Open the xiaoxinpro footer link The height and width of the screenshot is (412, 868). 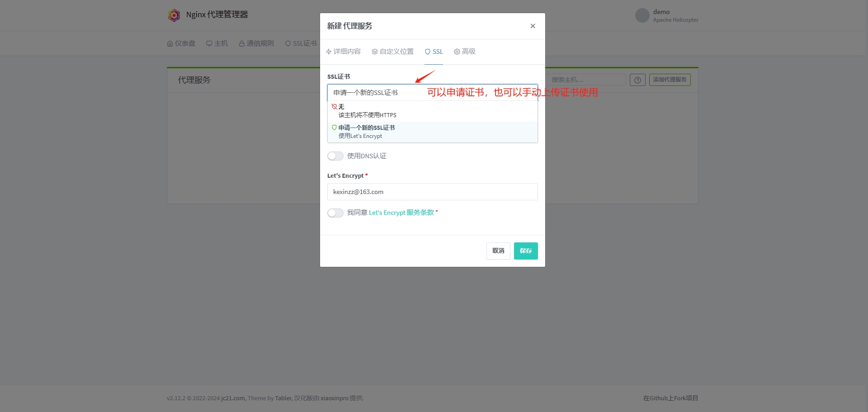335,398
